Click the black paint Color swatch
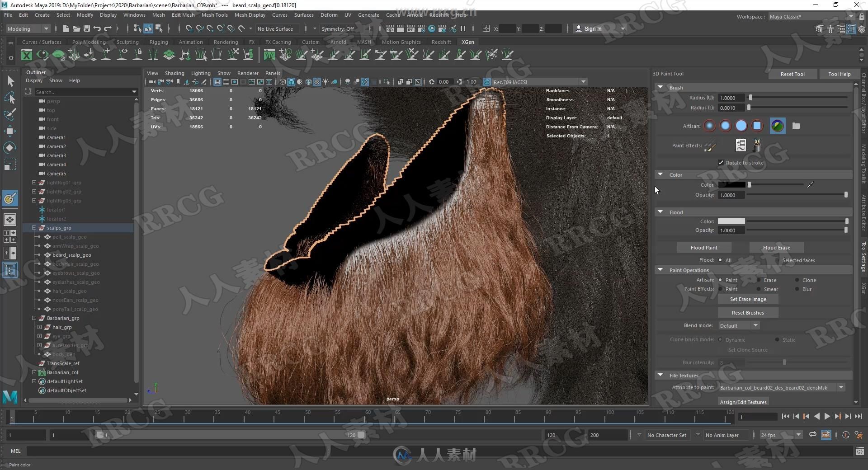 pos(731,184)
